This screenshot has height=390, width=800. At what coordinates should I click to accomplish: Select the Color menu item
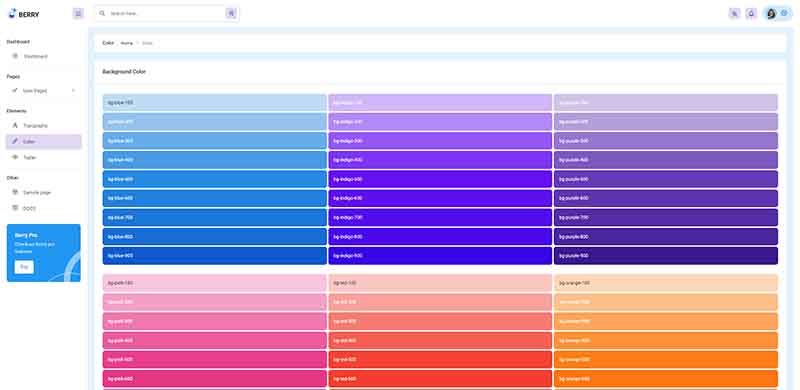point(44,141)
